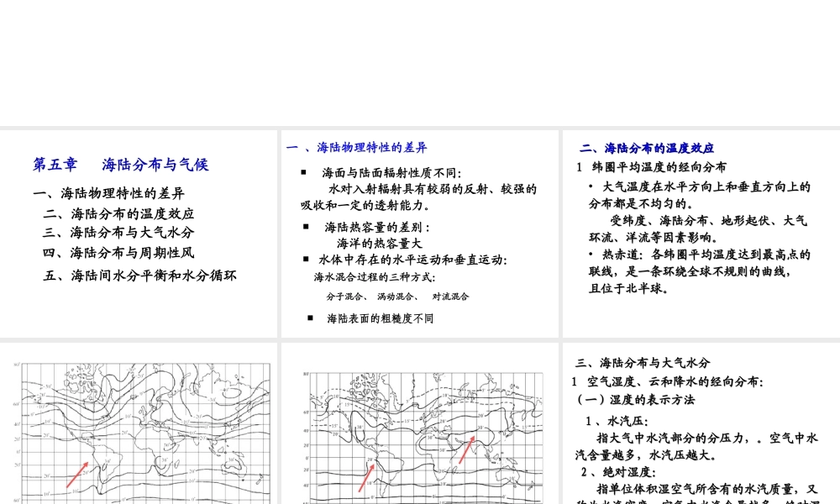Click the bullet 海陆热容量的差别
This screenshot has width=840, height=504.
pos(377,227)
